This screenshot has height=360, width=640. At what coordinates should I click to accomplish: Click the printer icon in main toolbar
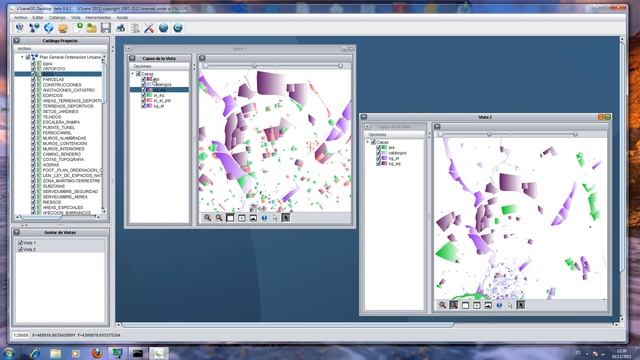pos(120,28)
